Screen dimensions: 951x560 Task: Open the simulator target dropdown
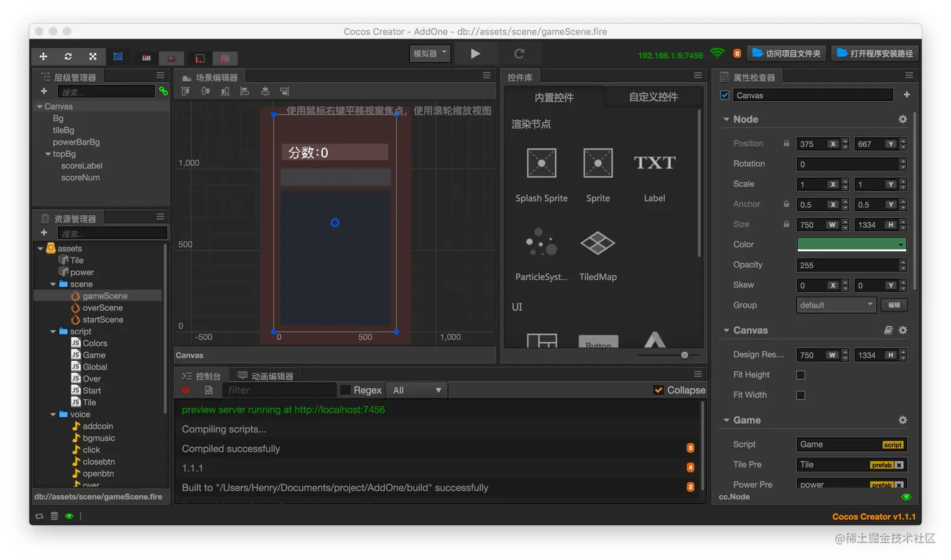[x=430, y=53]
